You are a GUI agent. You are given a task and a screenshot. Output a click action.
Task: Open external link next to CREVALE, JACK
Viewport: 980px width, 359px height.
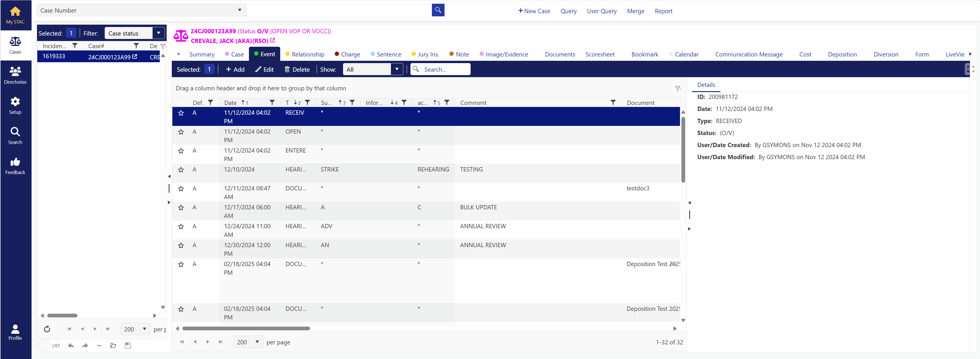[x=272, y=40]
